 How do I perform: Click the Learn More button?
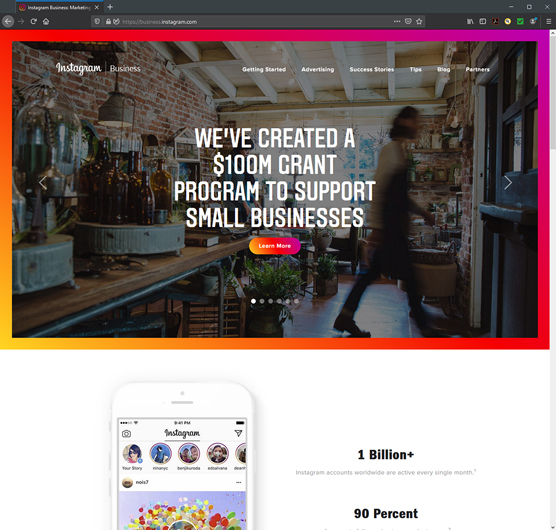274,246
